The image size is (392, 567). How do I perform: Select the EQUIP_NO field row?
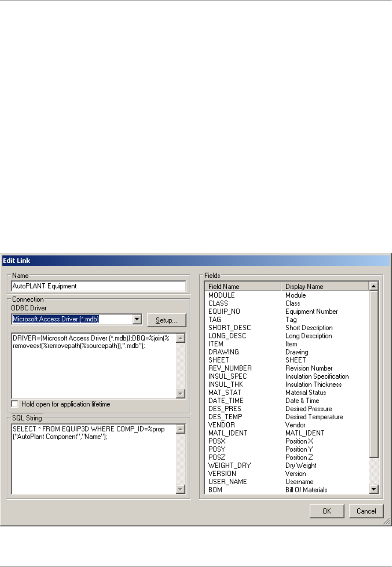pos(287,312)
